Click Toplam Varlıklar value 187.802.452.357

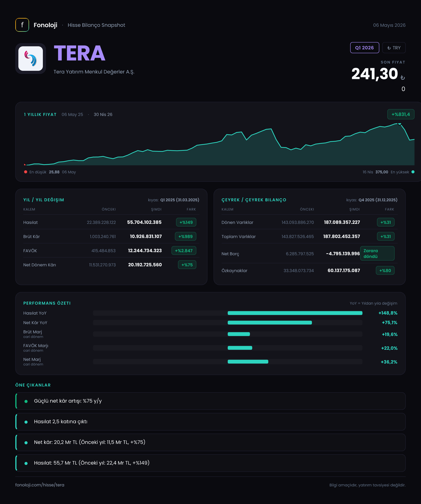[342, 236]
